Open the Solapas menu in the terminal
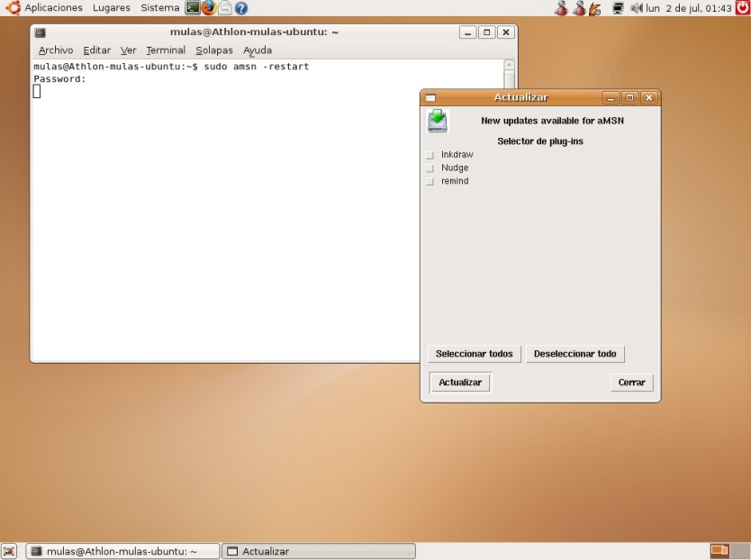 coord(214,50)
